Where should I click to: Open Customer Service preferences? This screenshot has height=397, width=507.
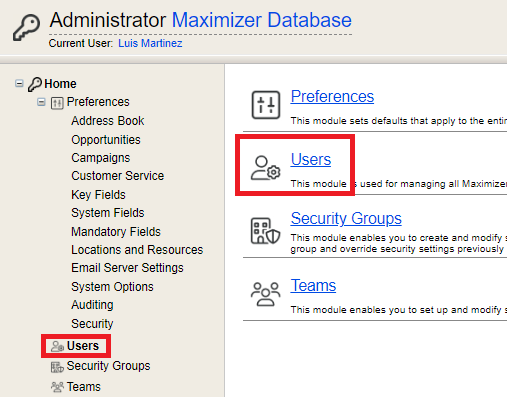[x=118, y=176]
